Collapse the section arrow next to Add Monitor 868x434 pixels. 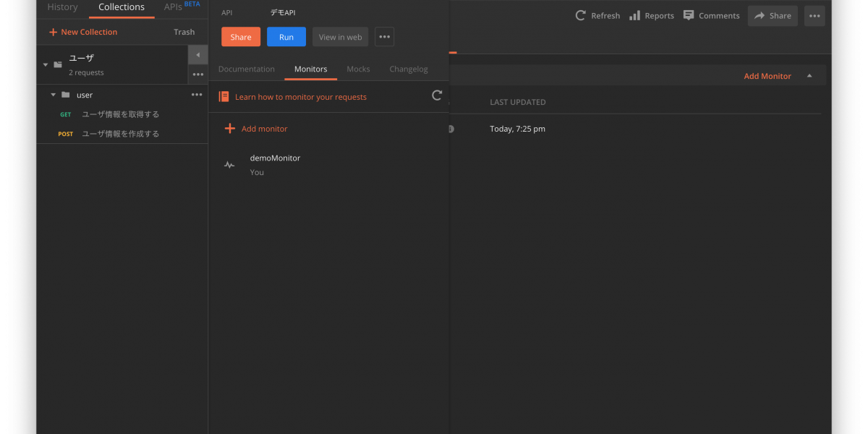[x=809, y=76]
